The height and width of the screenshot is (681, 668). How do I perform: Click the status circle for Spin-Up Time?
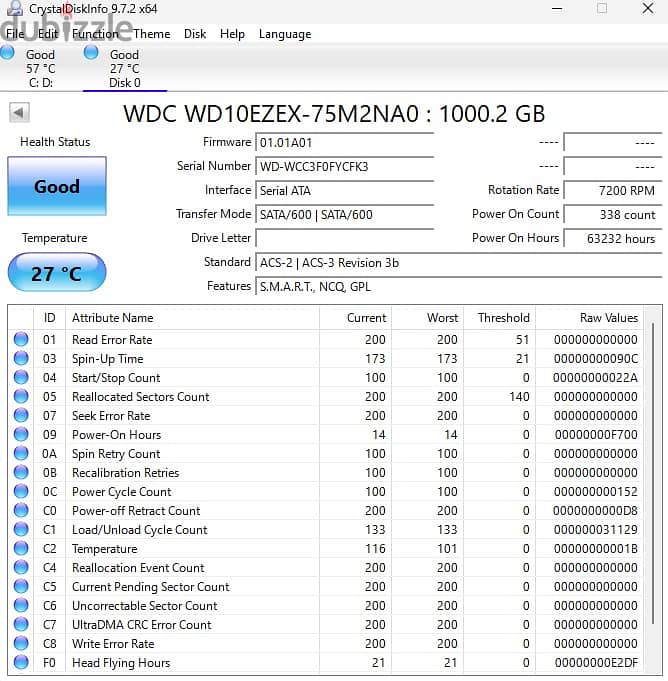point(21,358)
